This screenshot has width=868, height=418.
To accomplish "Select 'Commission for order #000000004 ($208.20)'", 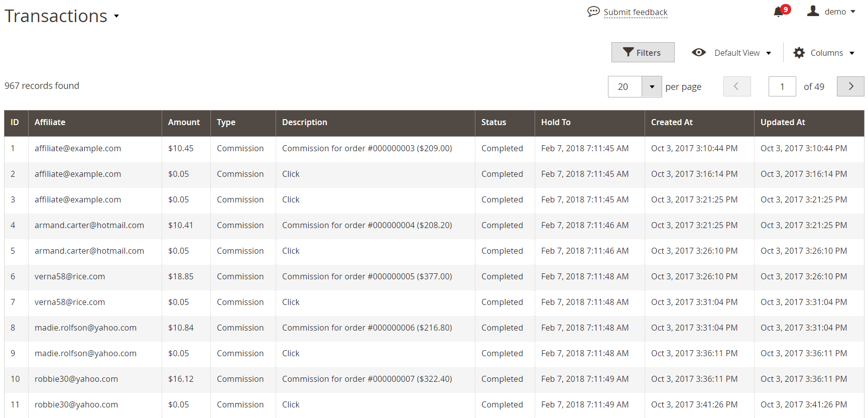I will click(x=367, y=225).
